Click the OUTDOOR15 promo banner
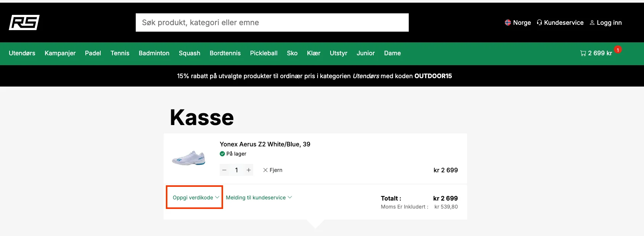This screenshot has width=644, height=236. point(315,76)
